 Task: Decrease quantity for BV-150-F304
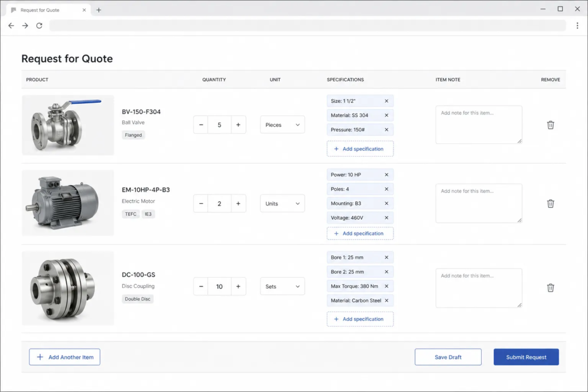(x=201, y=125)
